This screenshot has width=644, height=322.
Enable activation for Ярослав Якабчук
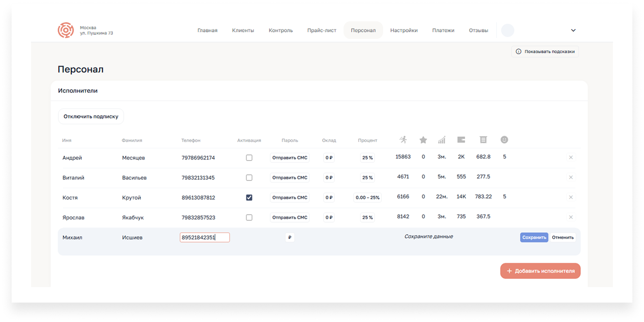[x=249, y=218]
